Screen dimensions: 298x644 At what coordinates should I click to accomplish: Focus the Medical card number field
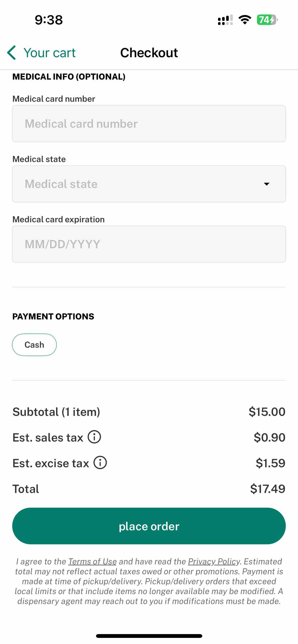tap(149, 124)
